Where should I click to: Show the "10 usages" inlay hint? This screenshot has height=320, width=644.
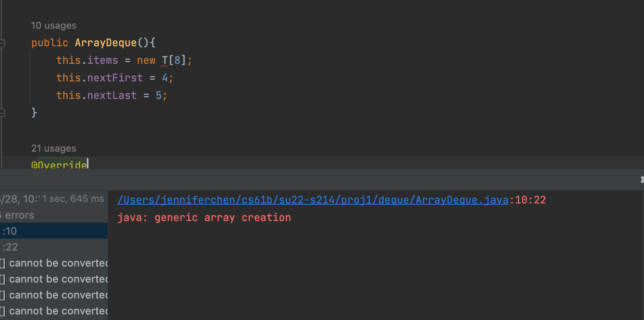[x=54, y=26]
